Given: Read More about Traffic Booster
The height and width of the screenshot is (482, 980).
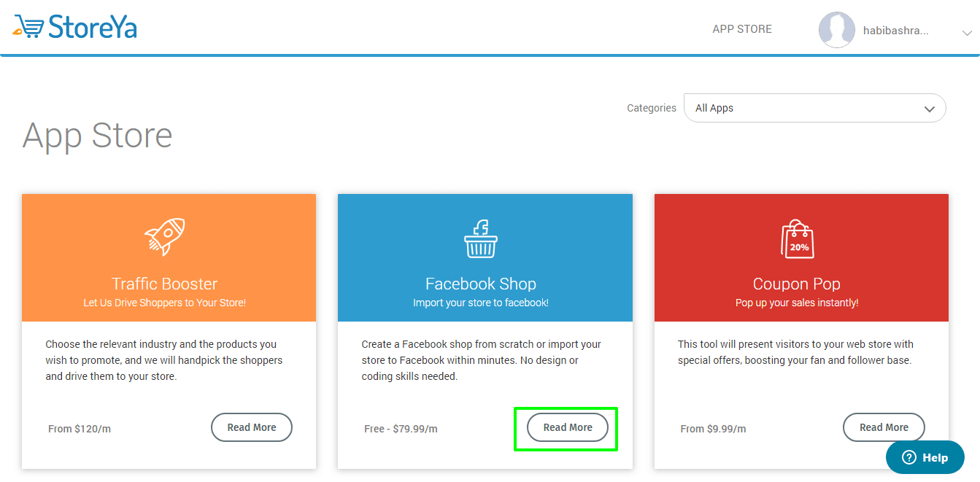Looking at the screenshot, I should pos(252,427).
